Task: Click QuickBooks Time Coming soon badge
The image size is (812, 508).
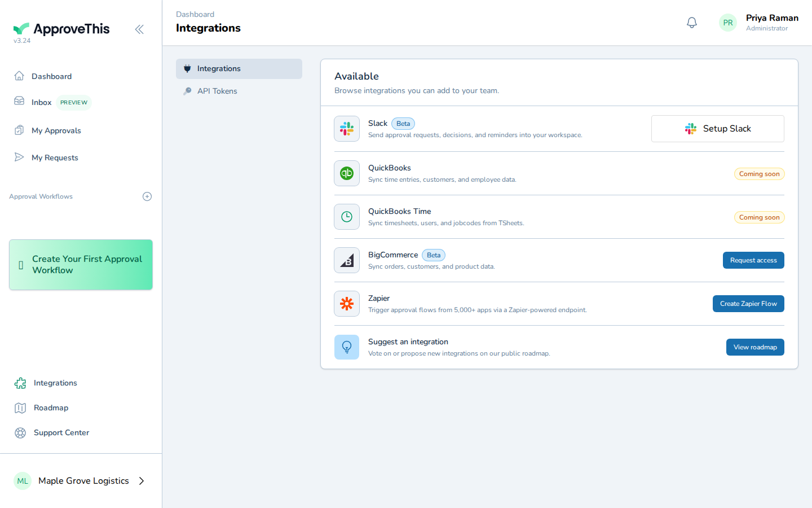Action: [760, 217]
